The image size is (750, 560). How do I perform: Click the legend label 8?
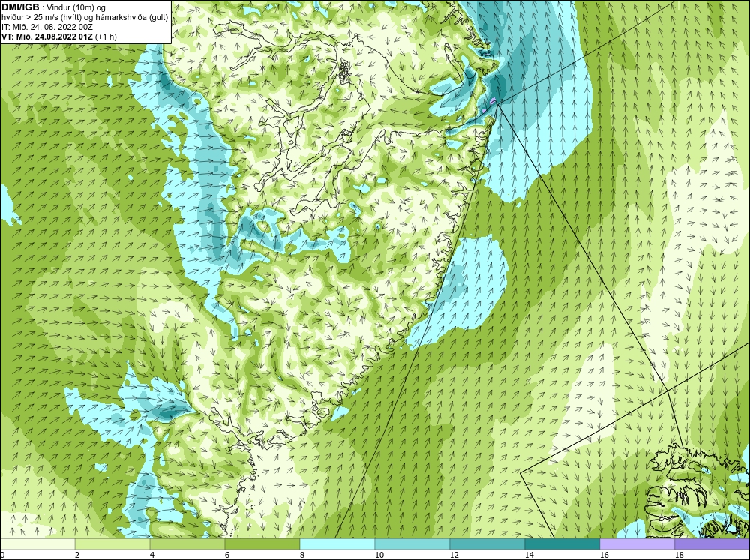[x=302, y=555]
